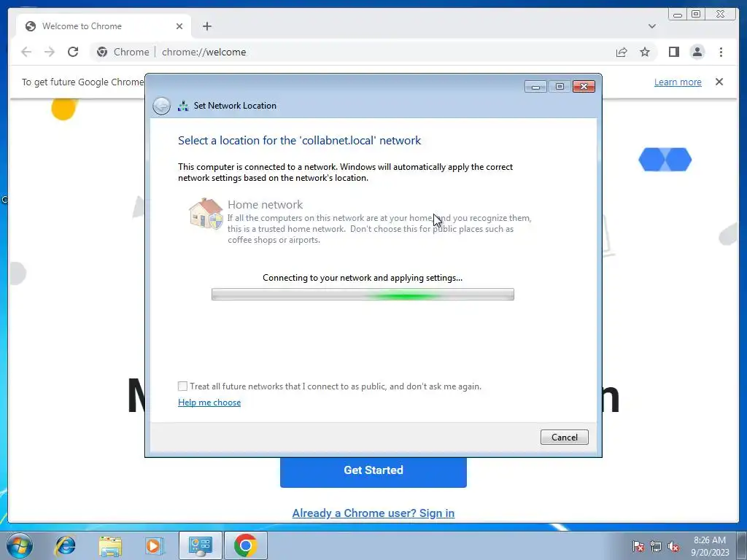Image resolution: width=747 pixels, height=560 pixels.
Task: Minimize the Set Network Location dialog
Action: click(535, 86)
